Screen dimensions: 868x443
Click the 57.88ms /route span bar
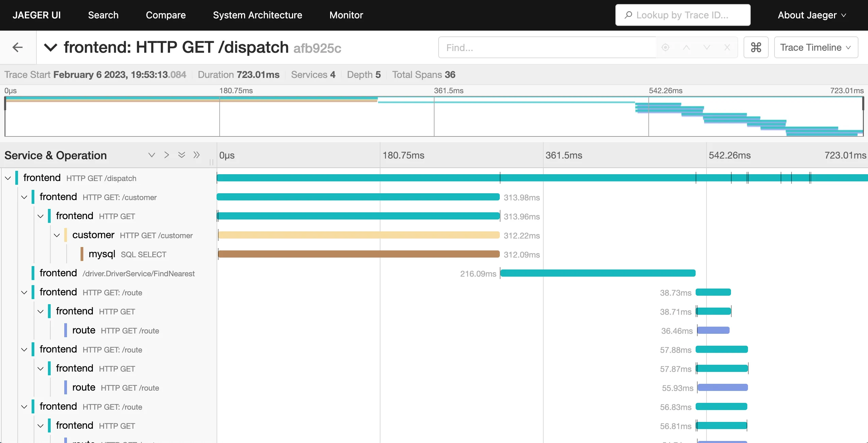click(x=722, y=349)
